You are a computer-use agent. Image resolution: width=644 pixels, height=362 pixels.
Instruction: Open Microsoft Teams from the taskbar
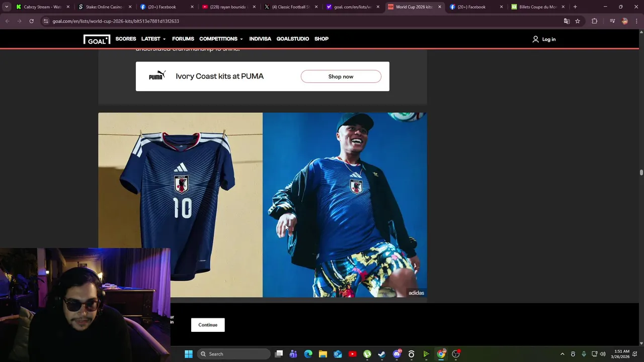click(x=293, y=354)
